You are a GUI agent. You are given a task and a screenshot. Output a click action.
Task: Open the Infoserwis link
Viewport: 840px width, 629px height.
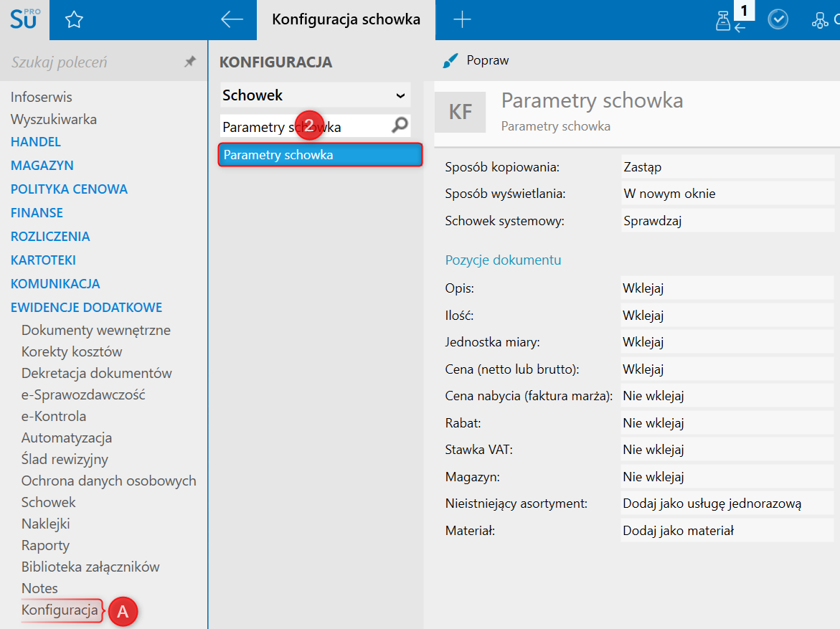(42, 98)
